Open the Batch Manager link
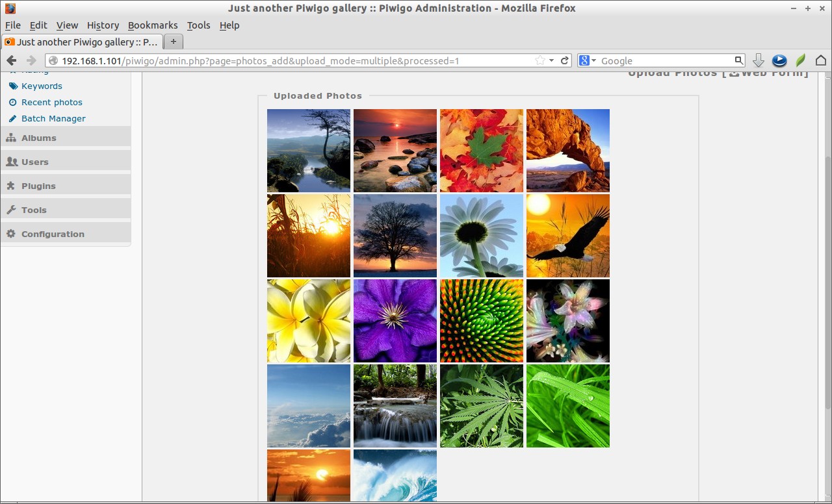 click(53, 118)
